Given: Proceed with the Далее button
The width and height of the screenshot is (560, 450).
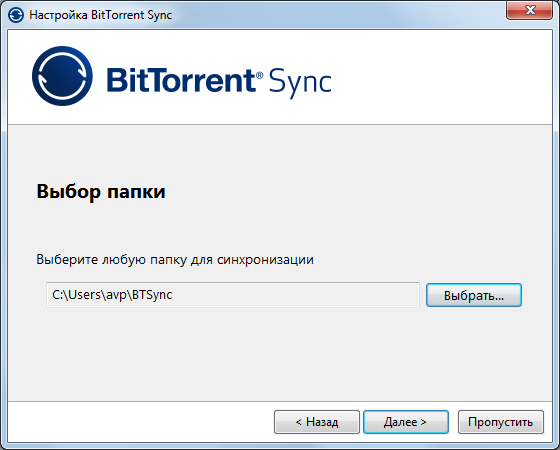Looking at the screenshot, I should 406,422.
